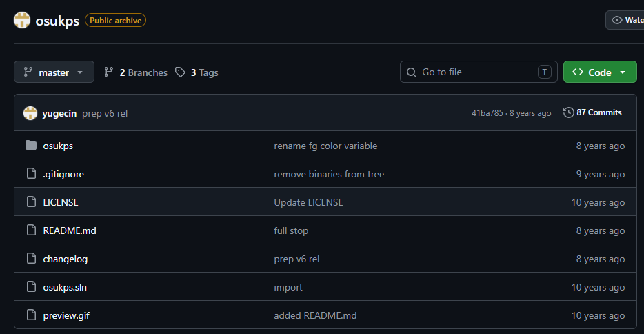Image resolution: width=644 pixels, height=334 pixels.
Task: Expand the green Code dropdown arrow
Action: 623,72
